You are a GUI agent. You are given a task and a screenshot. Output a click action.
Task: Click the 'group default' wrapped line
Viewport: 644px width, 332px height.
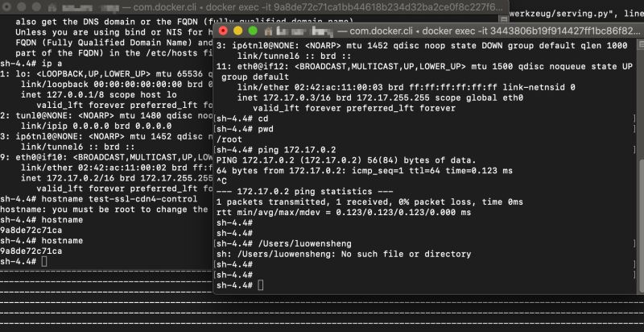(x=255, y=77)
